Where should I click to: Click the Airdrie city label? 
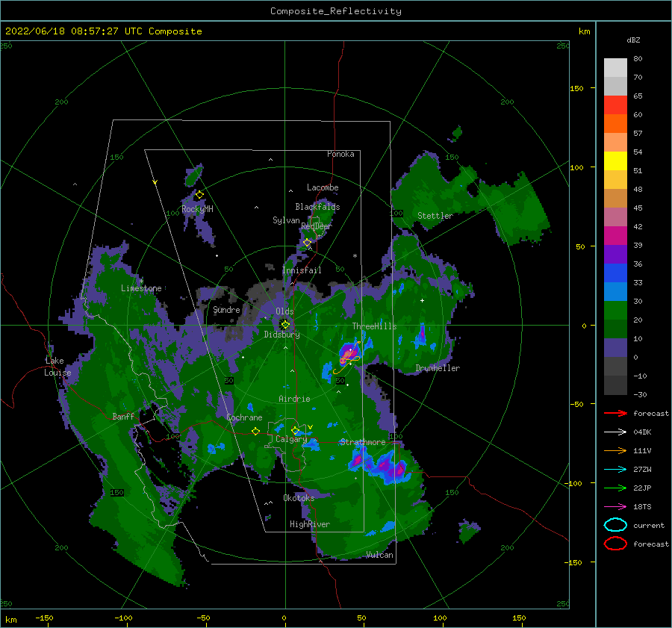[294, 399]
